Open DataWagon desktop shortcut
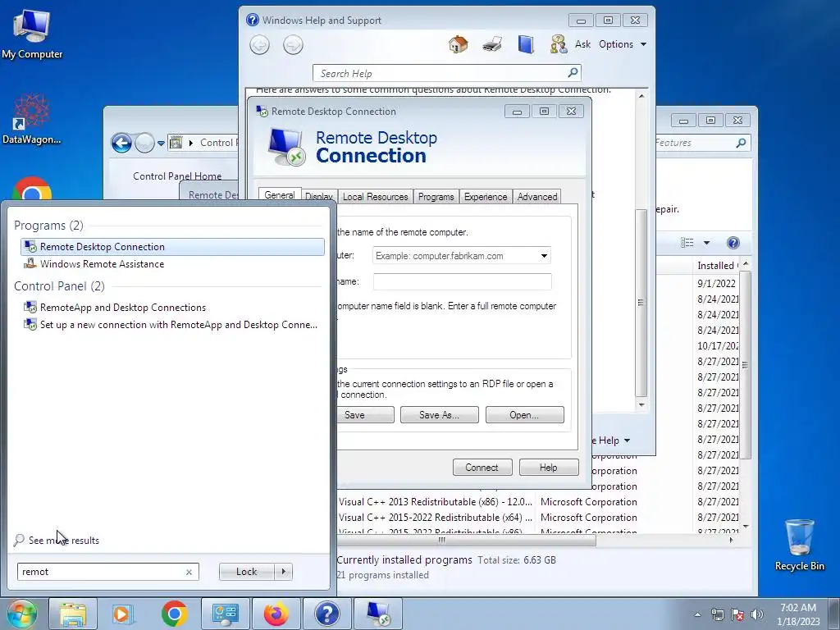840x630 pixels. (32, 119)
